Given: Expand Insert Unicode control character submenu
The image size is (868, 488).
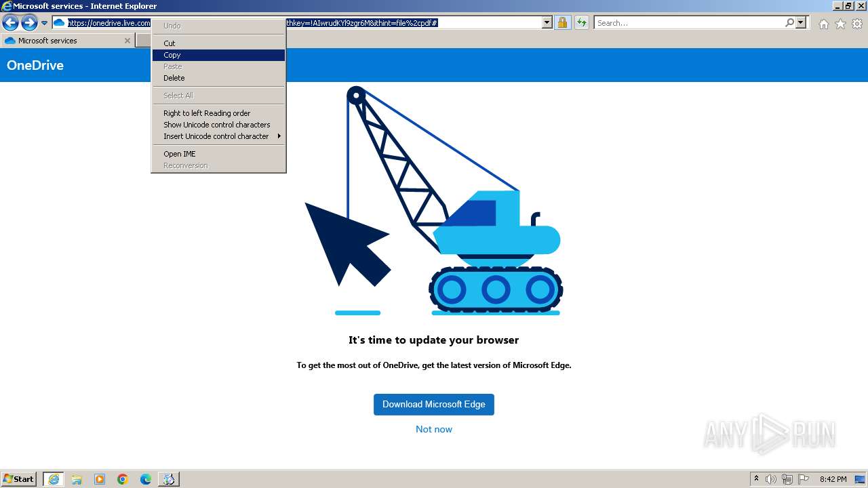Looking at the screenshot, I should pyautogui.click(x=218, y=136).
